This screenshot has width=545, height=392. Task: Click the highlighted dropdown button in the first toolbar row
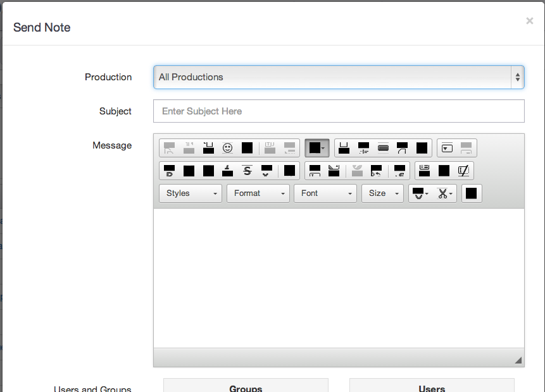coord(316,148)
